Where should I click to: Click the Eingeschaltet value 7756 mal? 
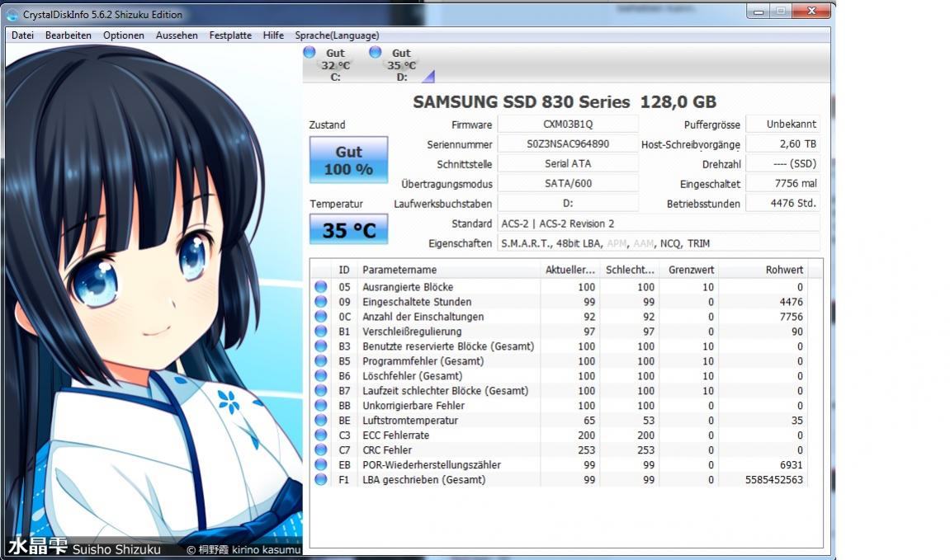pyautogui.click(x=782, y=183)
